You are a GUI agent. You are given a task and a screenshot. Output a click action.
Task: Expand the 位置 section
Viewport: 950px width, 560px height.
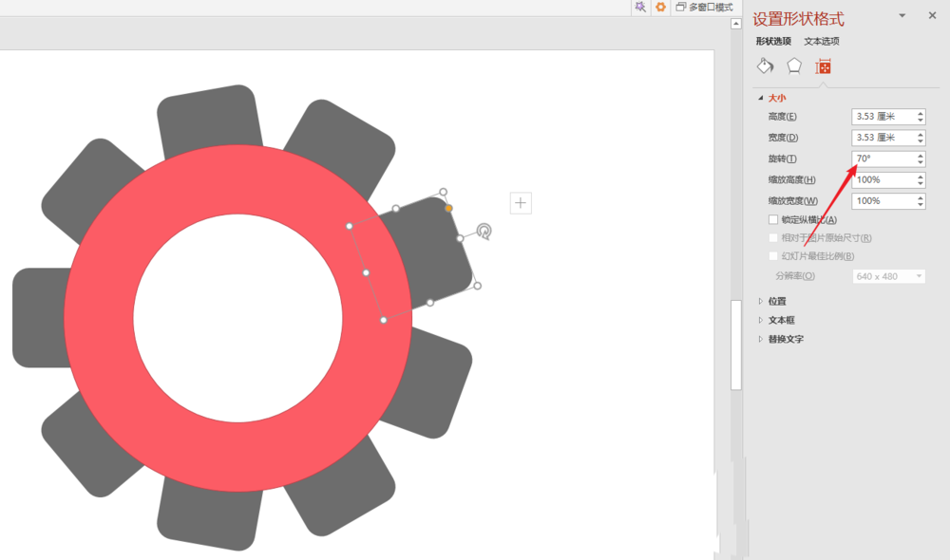click(x=761, y=301)
